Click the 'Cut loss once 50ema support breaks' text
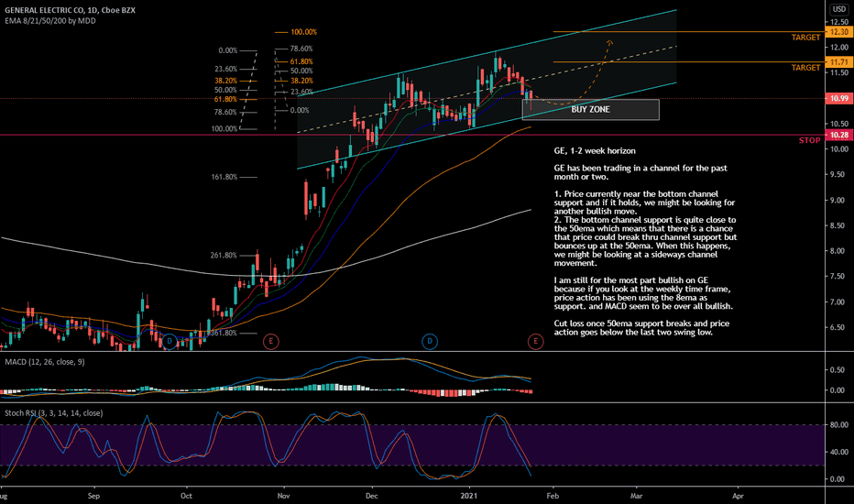 (x=641, y=328)
